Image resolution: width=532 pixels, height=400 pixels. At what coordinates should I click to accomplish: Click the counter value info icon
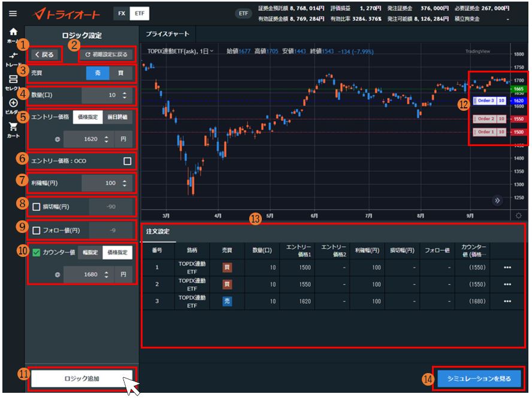point(58,275)
